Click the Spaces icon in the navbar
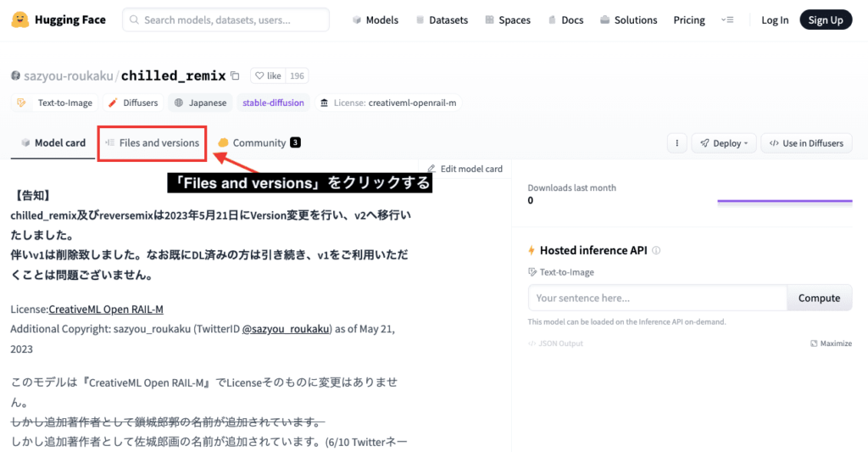 coord(489,20)
